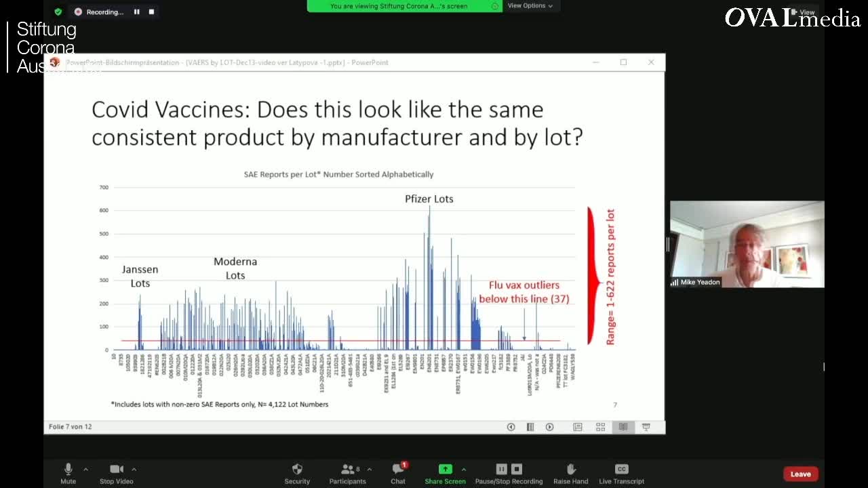Click the 'Janssen Lots' chart label
This screenshot has height=488, width=868.
coord(140,276)
